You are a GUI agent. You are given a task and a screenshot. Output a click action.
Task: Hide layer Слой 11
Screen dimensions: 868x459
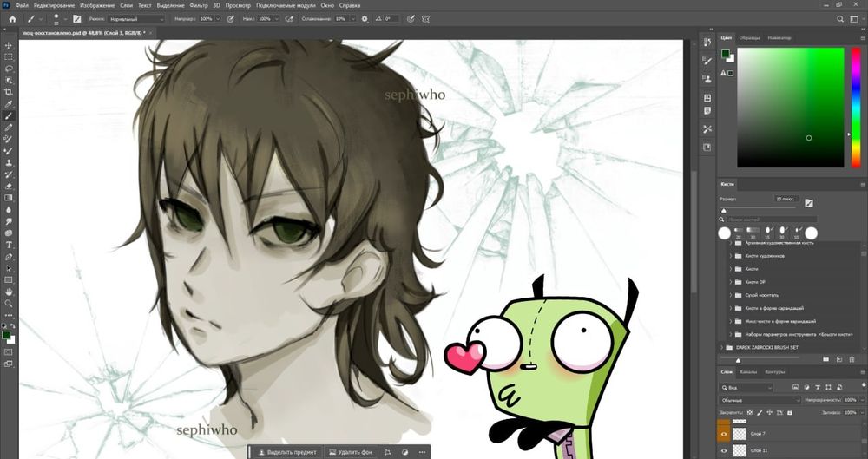pos(724,450)
